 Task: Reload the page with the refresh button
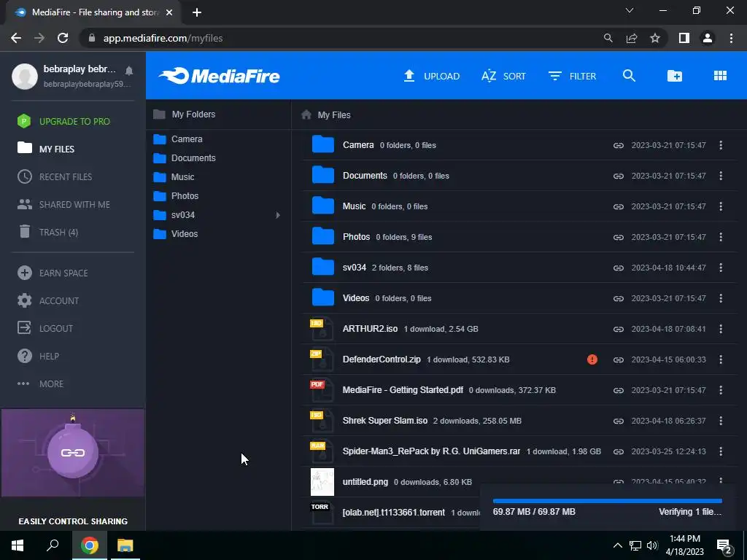[63, 38]
